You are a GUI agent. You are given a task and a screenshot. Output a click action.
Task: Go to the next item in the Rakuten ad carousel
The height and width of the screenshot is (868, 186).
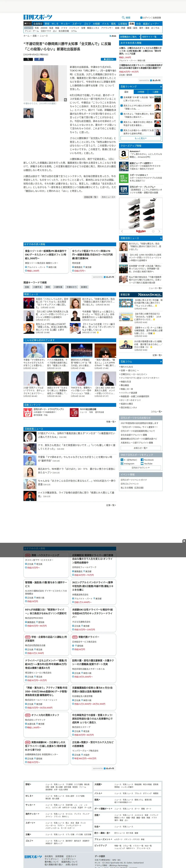click(x=159, y=231)
